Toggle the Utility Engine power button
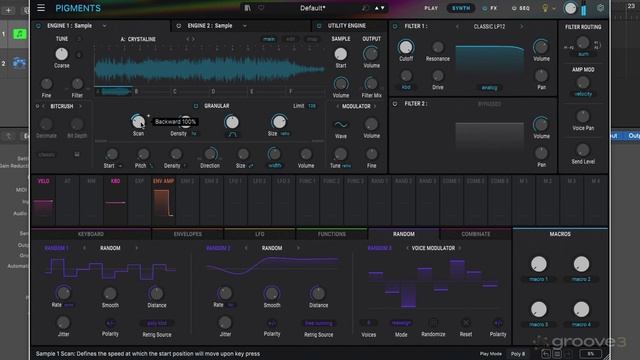The width and height of the screenshot is (640, 360). (319, 26)
